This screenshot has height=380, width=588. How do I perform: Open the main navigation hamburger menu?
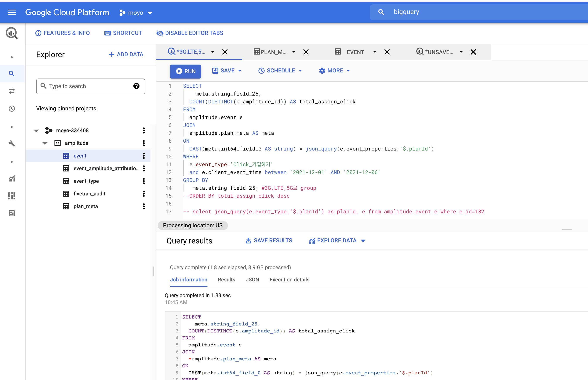(x=12, y=12)
